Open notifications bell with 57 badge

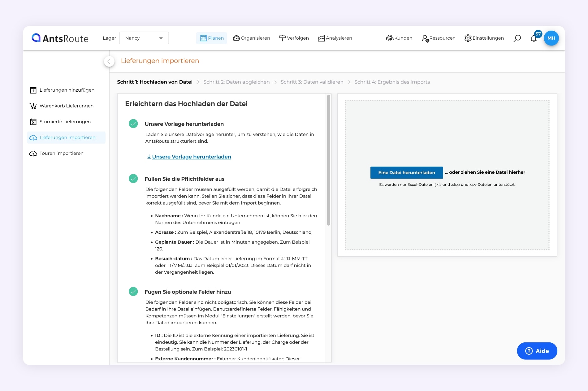tap(534, 38)
